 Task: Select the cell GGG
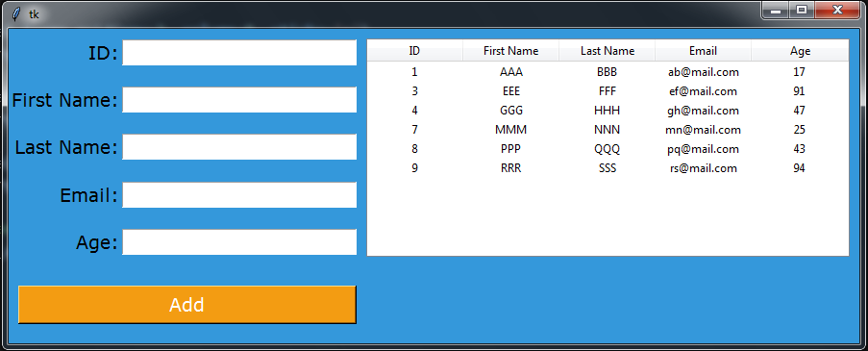pos(511,111)
